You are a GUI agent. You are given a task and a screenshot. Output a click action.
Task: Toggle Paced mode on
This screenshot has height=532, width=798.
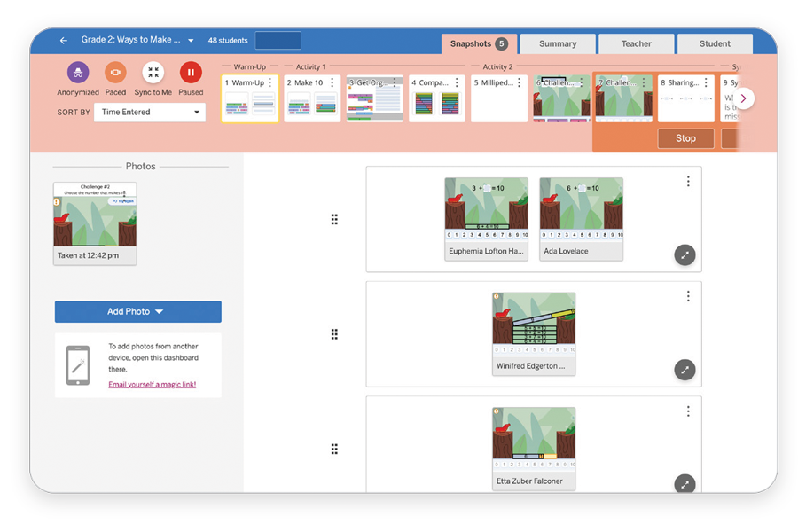pos(115,74)
